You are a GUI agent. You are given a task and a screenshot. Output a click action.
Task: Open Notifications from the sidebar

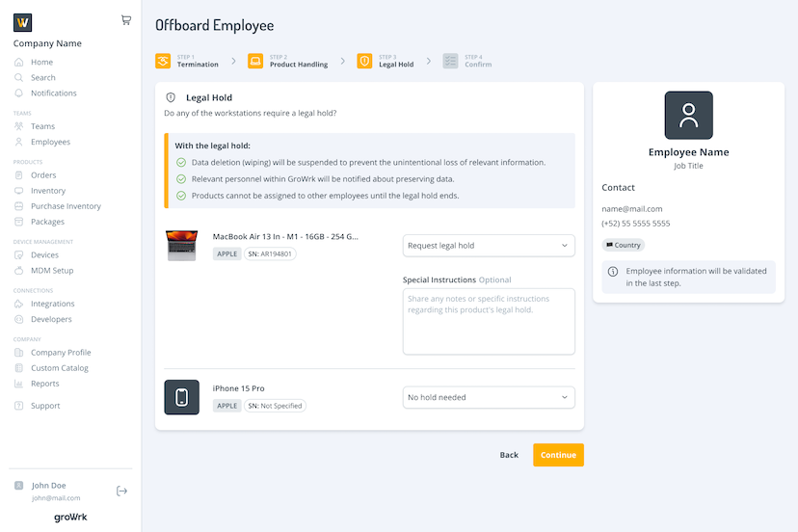[53, 93]
